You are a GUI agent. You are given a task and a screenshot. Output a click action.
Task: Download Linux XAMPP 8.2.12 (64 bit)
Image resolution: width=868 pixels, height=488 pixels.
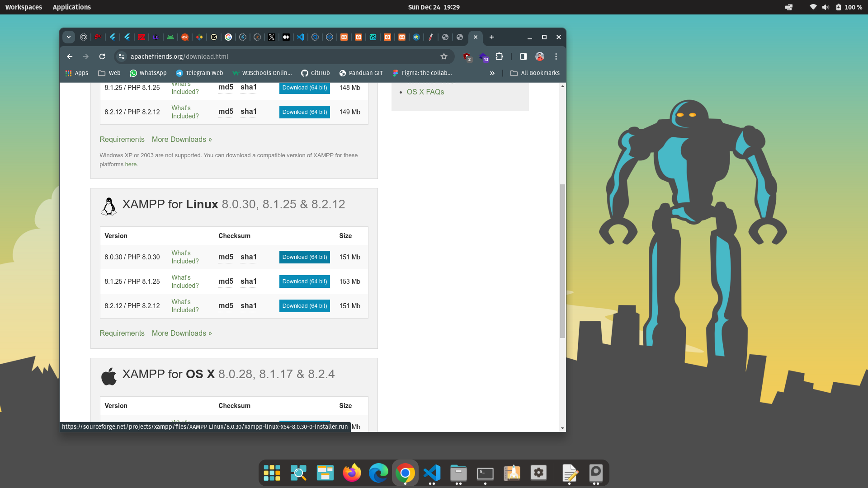coord(305,306)
